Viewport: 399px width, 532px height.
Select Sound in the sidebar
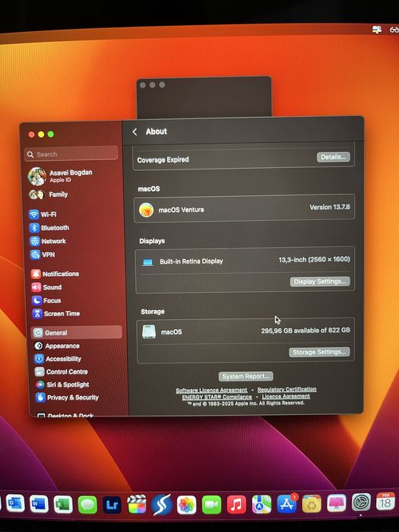[x=47, y=287]
